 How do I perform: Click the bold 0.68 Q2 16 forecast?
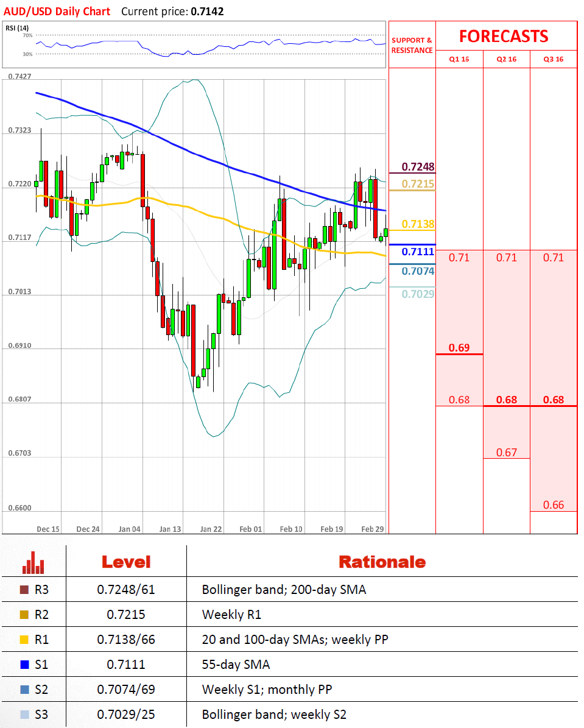pyautogui.click(x=507, y=400)
